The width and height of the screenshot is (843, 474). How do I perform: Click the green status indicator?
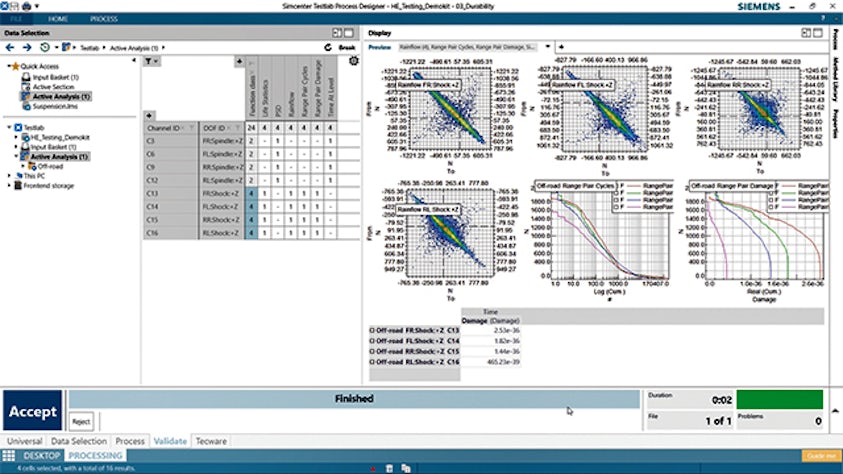tap(780, 400)
